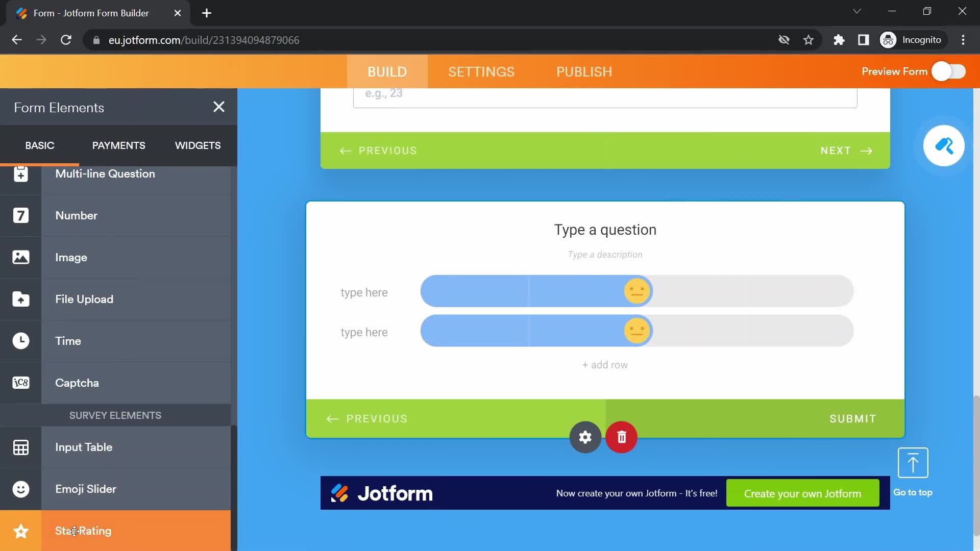Click delete red button on form card
The height and width of the screenshot is (551, 980).
622,437
